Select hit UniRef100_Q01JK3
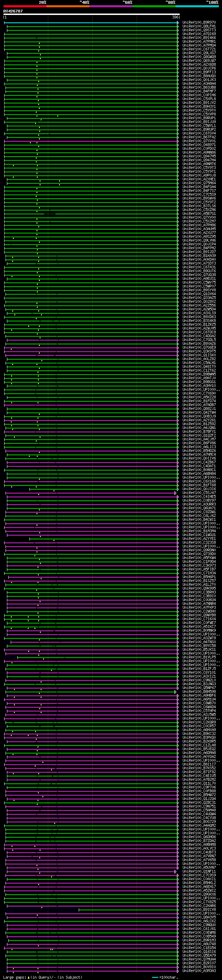The height and width of the screenshot is (980, 222). tap(199, 80)
